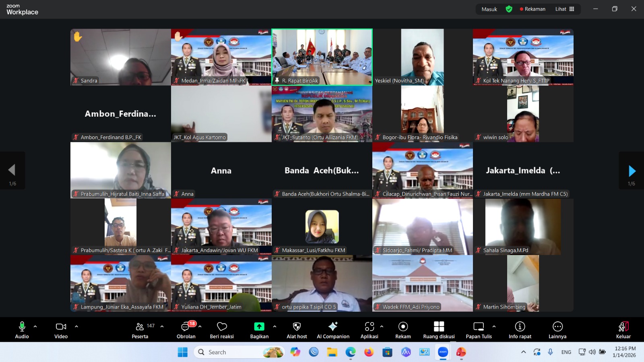Open Ruang diskusi breakout rooms

tap(439, 327)
